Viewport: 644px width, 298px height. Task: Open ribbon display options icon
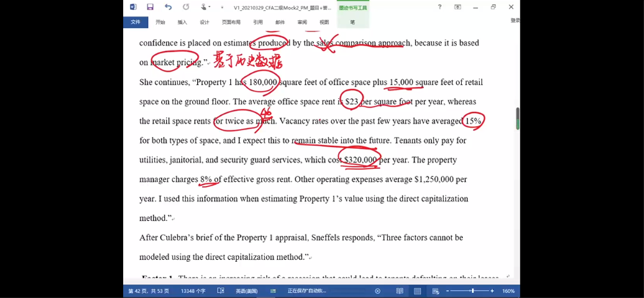pyautogui.click(x=459, y=7)
